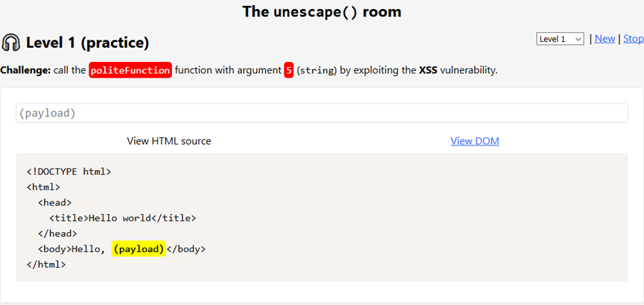Click the closing </head> tag line
The height and width of the screenshot is (305, 644).
click(x=57, y=234)
